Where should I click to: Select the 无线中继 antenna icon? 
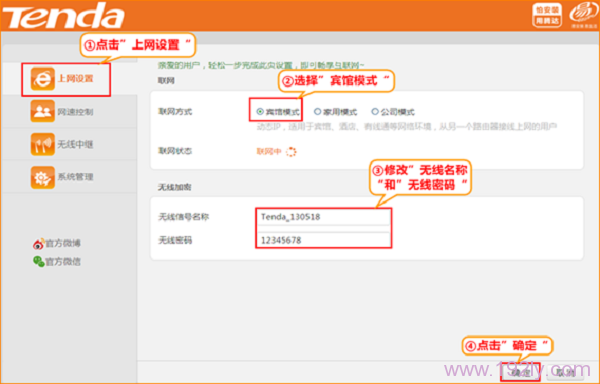pyautogui.click(x=42, y=144)
